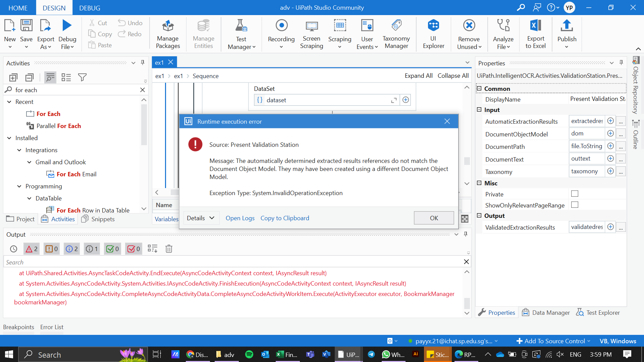Open search in title bar
The width and height of the screenshot is (644, 362).
pos(521,7)
